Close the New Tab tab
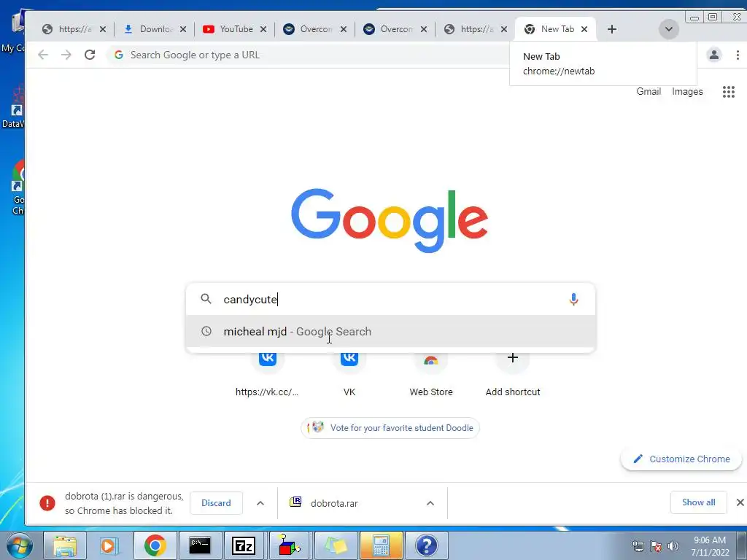 pyautogui.click(x=584, y=29)
